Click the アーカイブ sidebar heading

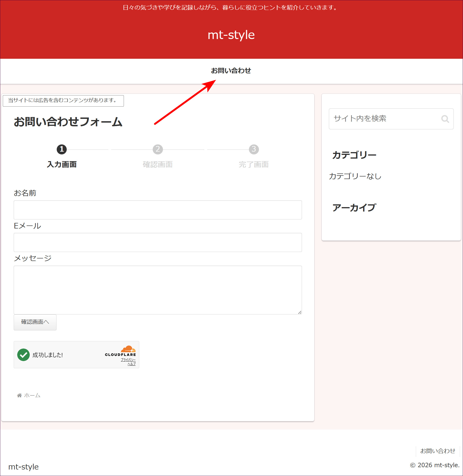point(354,208)
